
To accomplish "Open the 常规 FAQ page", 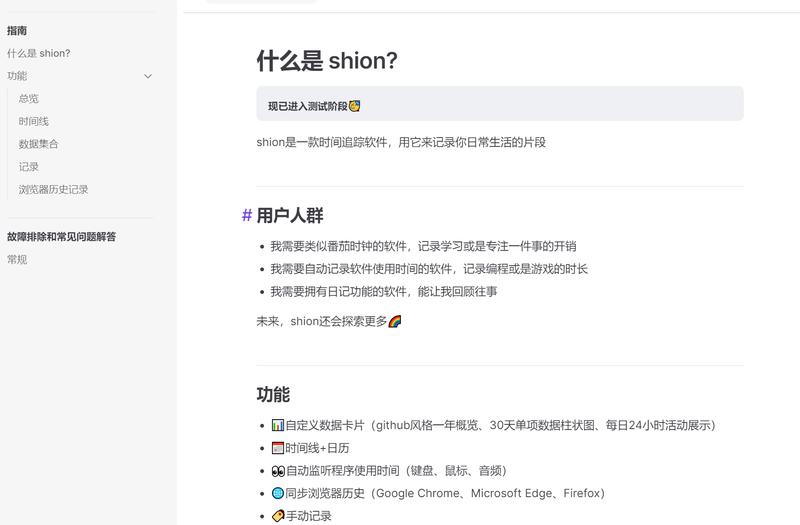I will point(17,259).
